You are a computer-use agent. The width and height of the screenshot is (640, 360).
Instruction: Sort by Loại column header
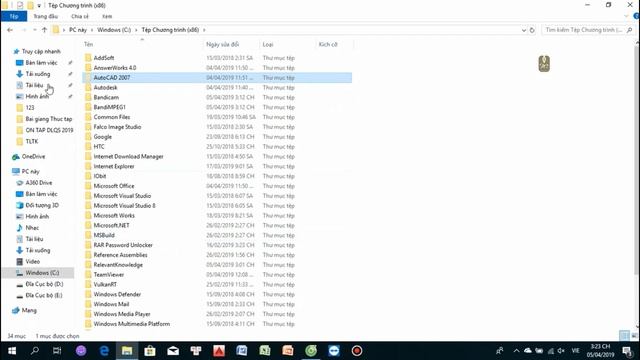click(x=288, y=44)
